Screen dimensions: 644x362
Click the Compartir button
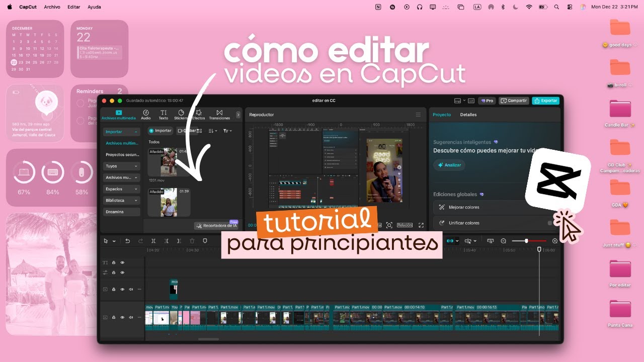coord(514,101)
